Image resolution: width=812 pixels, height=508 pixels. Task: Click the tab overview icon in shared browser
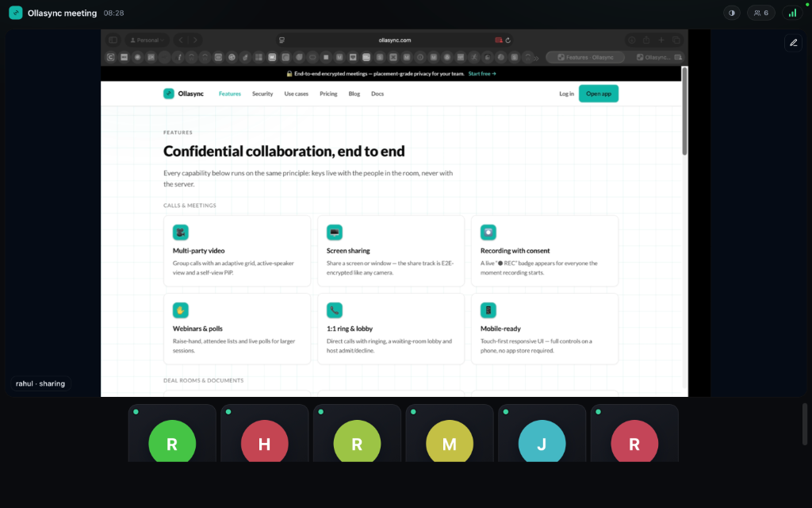tap(676, 40)
